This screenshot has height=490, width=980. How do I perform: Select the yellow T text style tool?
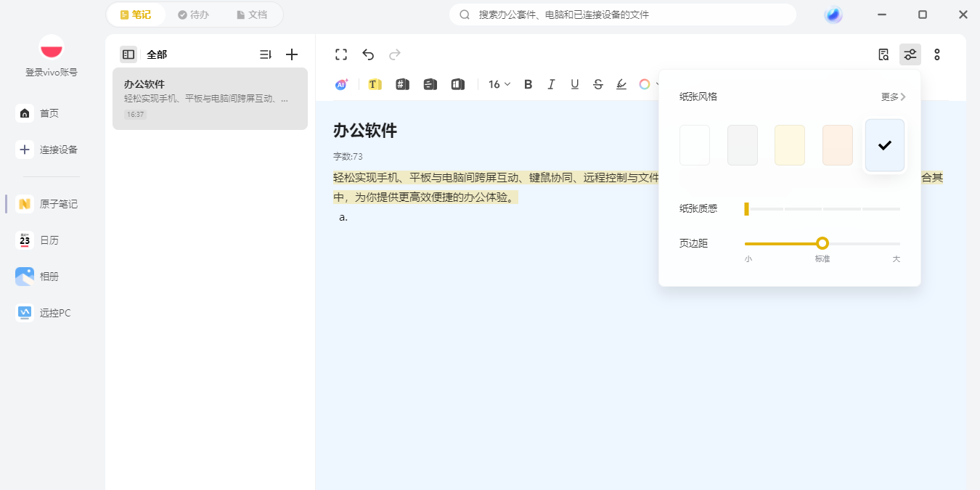(375, 84)
